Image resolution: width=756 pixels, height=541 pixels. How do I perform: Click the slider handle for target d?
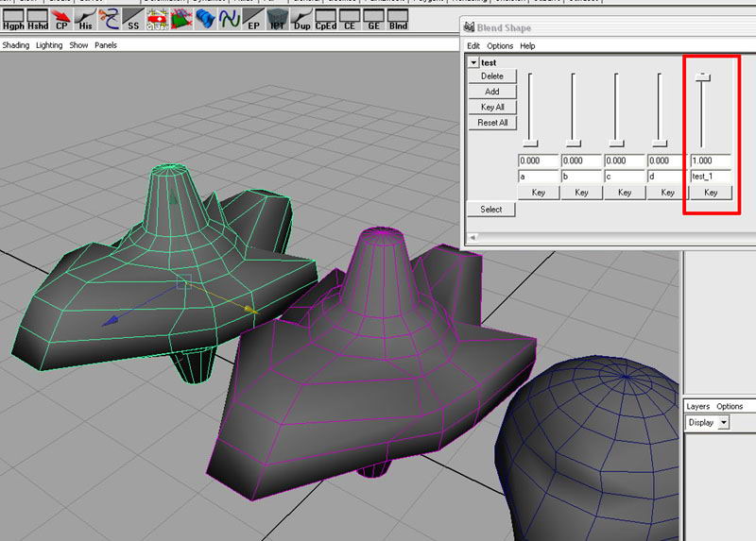(x=660, y=144)
